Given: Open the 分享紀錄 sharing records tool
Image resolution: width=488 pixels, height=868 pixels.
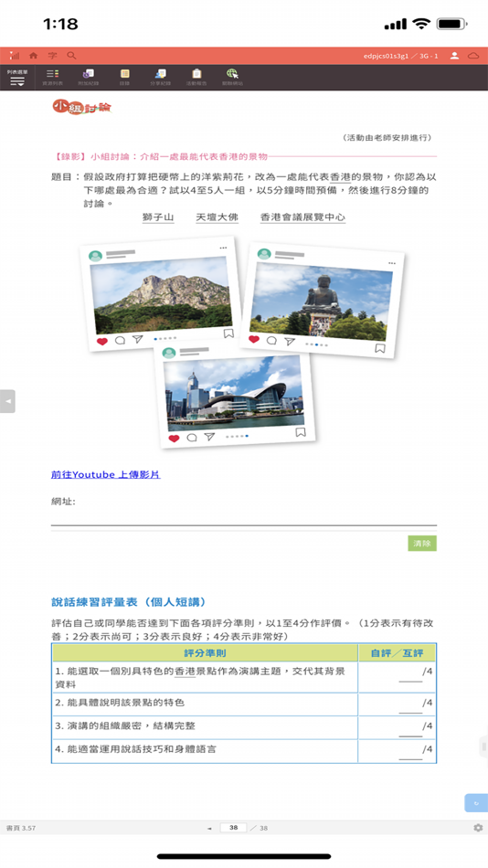Looking at the screenshot, I should [161, 77].
